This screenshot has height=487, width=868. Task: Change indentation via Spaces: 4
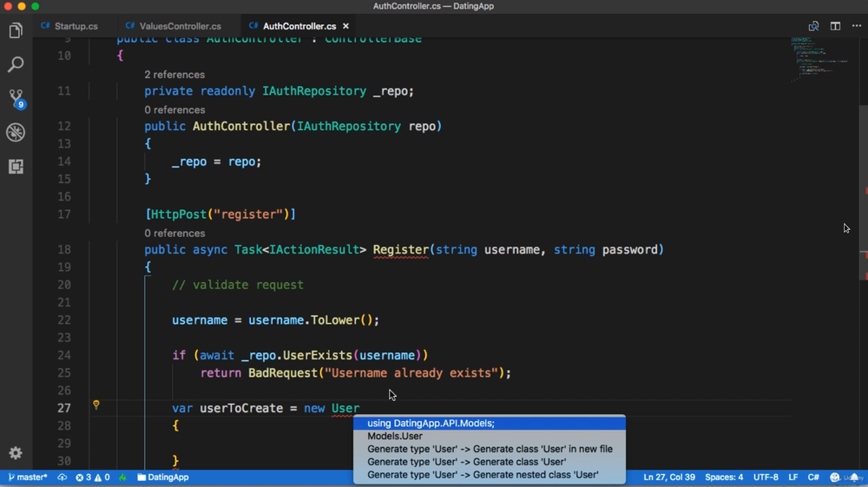pos(724,477)
